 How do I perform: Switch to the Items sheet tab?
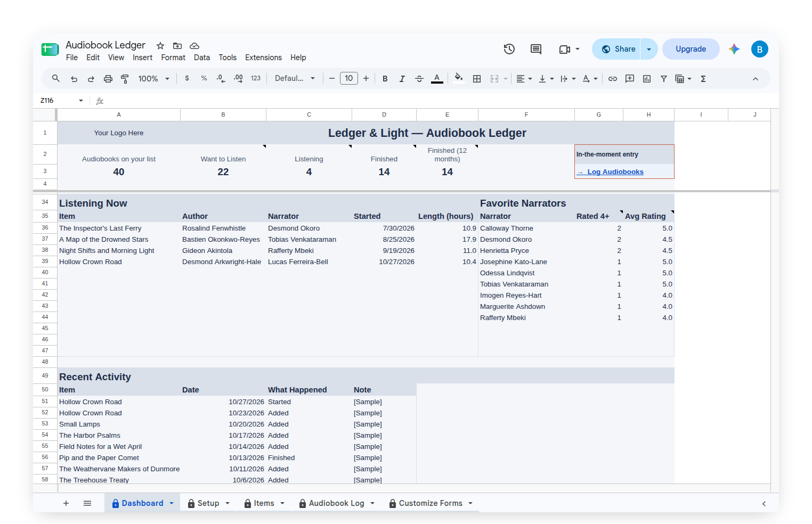(264, 503)
